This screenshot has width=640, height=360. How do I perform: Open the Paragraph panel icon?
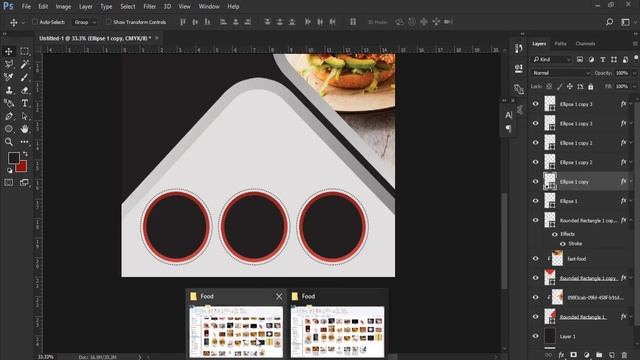click(508, 129)
